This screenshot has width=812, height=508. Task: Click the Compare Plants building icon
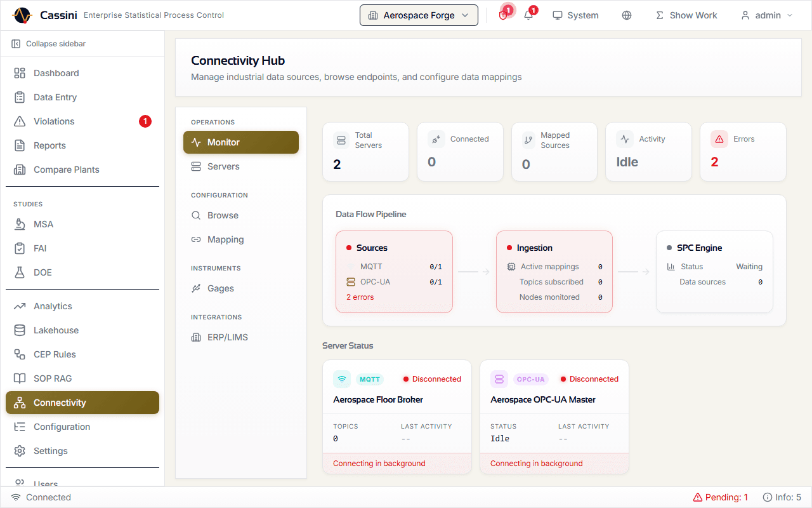20,170
